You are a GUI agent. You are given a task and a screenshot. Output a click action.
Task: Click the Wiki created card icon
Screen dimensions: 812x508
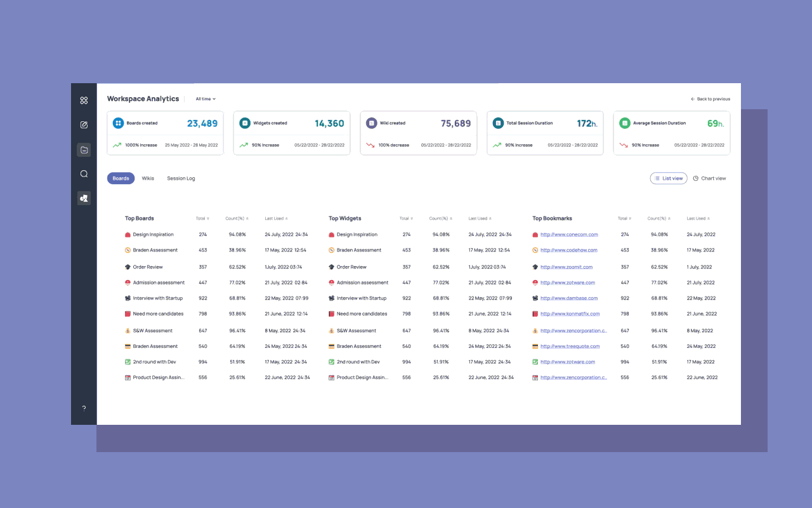[x=372, y=123]
